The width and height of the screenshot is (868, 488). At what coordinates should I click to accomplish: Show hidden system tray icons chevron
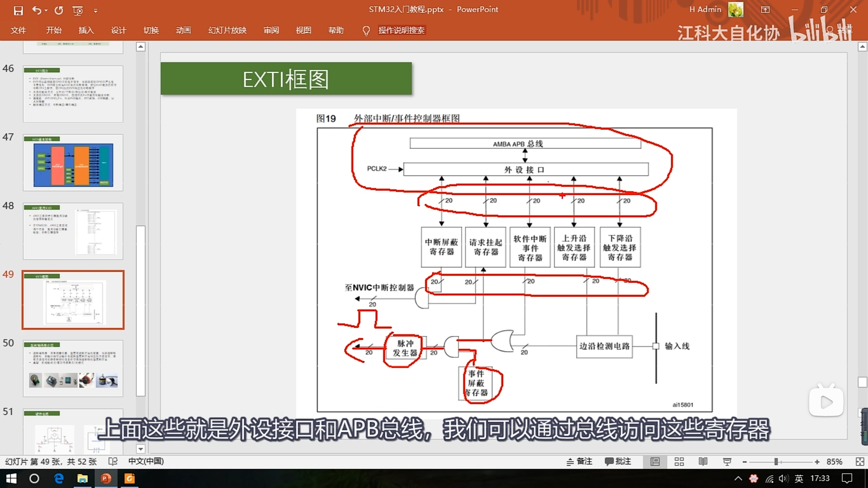pyautogui.click(x=738, y=479)
